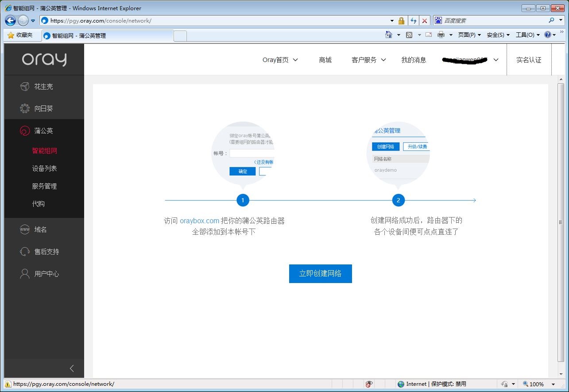
Task: Click the 售后支持 headset icon
Action: pos(25,252)
